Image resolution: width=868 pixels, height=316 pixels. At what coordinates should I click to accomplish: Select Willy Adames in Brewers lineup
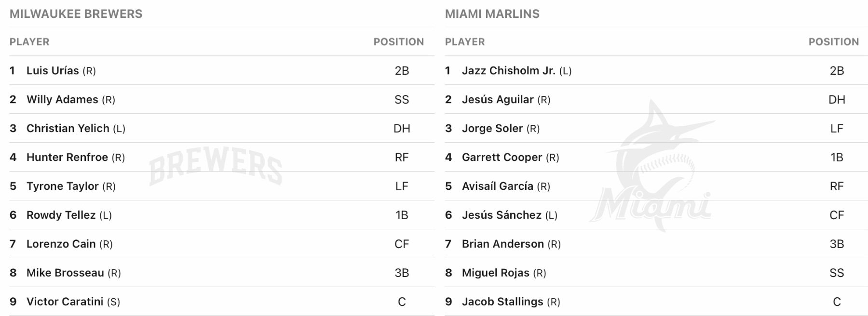(x=62, y=100)
